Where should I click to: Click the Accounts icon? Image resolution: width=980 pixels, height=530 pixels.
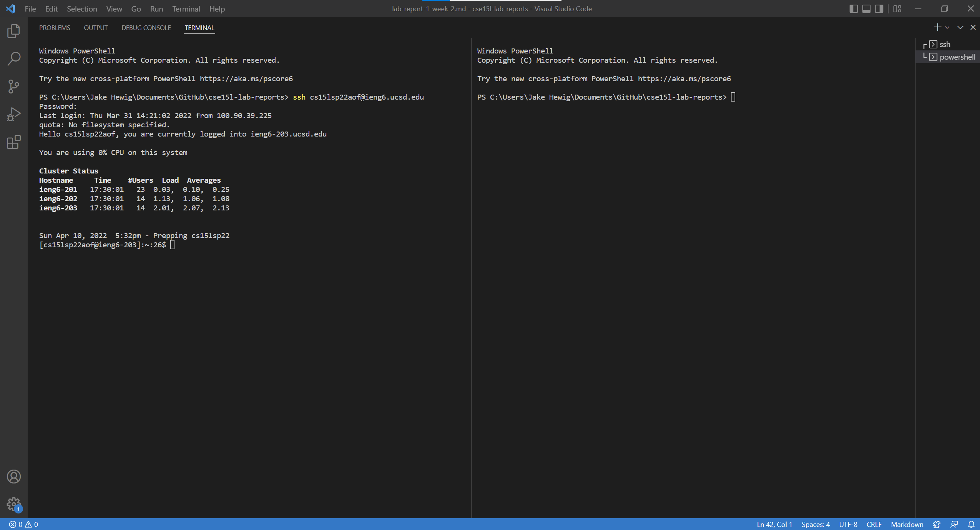pos(13,477)
